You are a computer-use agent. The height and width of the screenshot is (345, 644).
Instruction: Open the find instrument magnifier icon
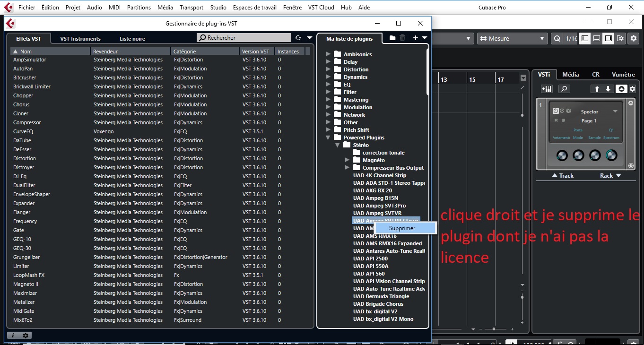tap(564, 89)
